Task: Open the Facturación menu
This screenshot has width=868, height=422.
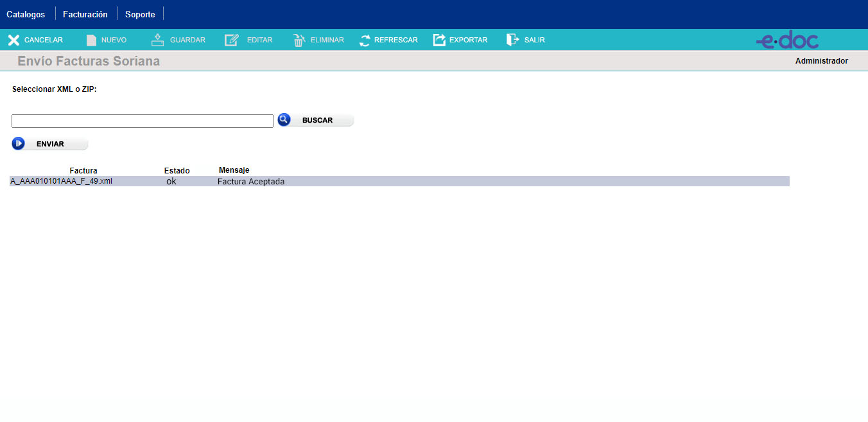Action: pyautogui.click(x=85, y=14)
